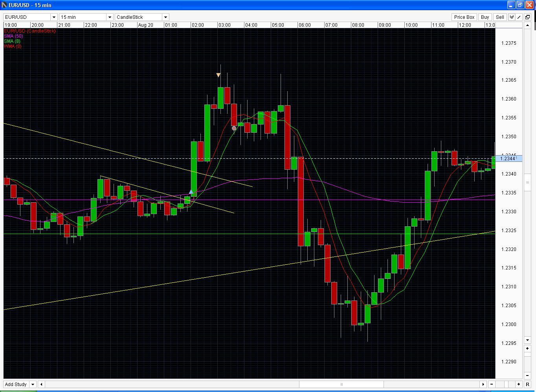Minimize the EUR/USD chart window
536x392 pixels.
tap(511, 5)
